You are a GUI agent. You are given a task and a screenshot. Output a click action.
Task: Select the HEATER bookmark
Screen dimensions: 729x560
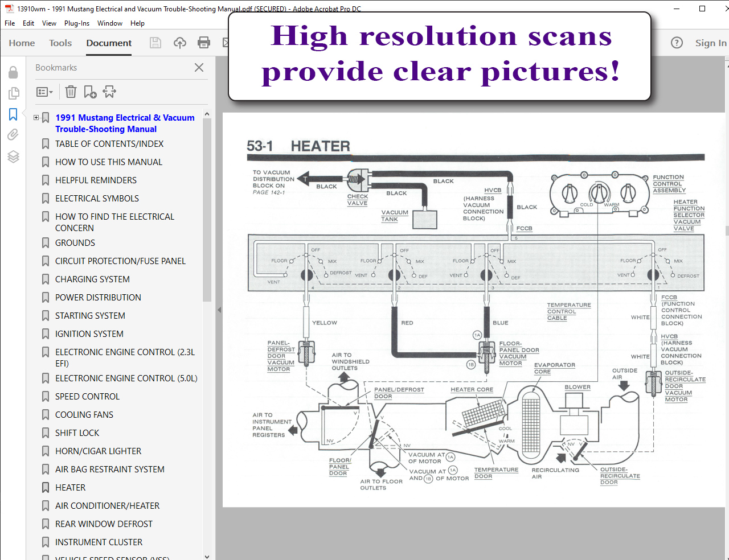(x=71, y=488)
